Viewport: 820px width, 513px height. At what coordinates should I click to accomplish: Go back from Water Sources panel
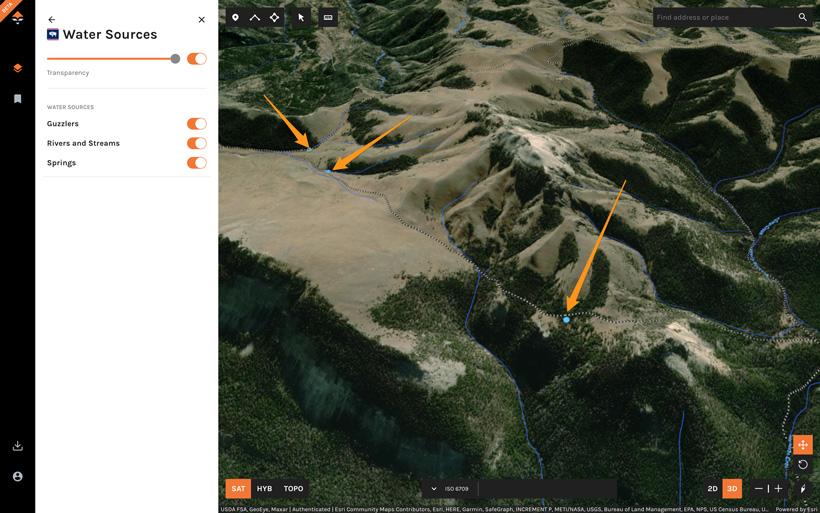51,19
